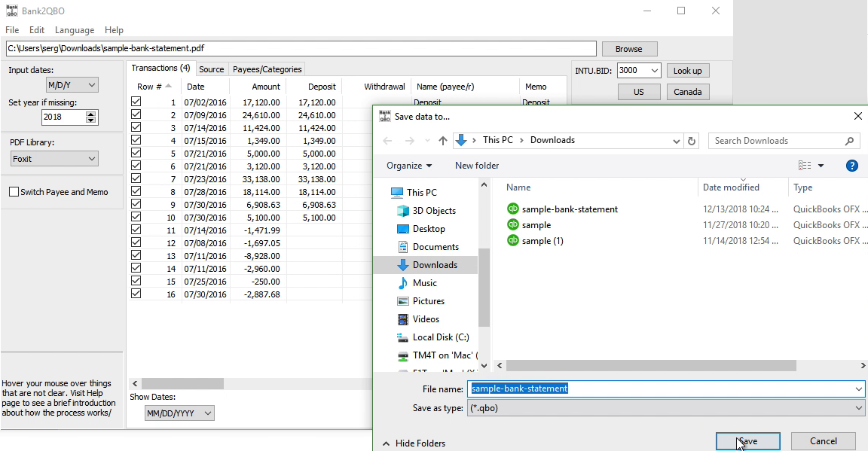
Task: Open 3D Objects folder in sidebar
Action: (426, 210)
